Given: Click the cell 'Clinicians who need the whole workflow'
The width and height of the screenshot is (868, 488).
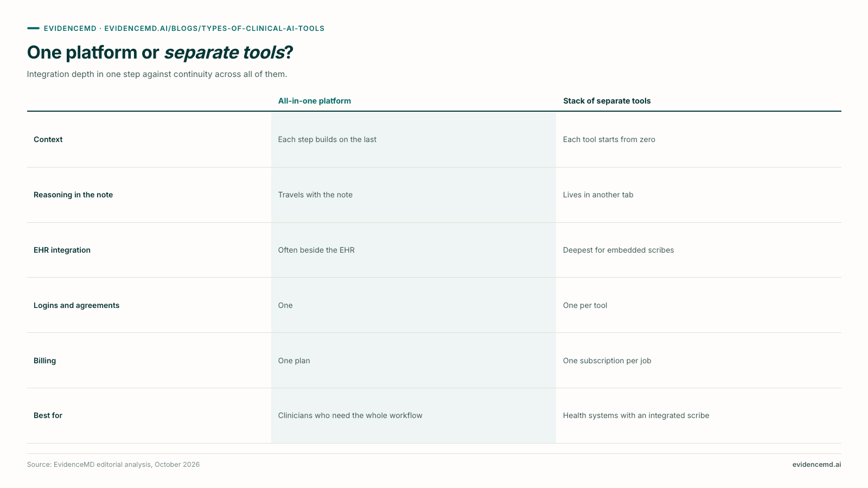Looking at the screenshot, I should (x=350, y=415).
